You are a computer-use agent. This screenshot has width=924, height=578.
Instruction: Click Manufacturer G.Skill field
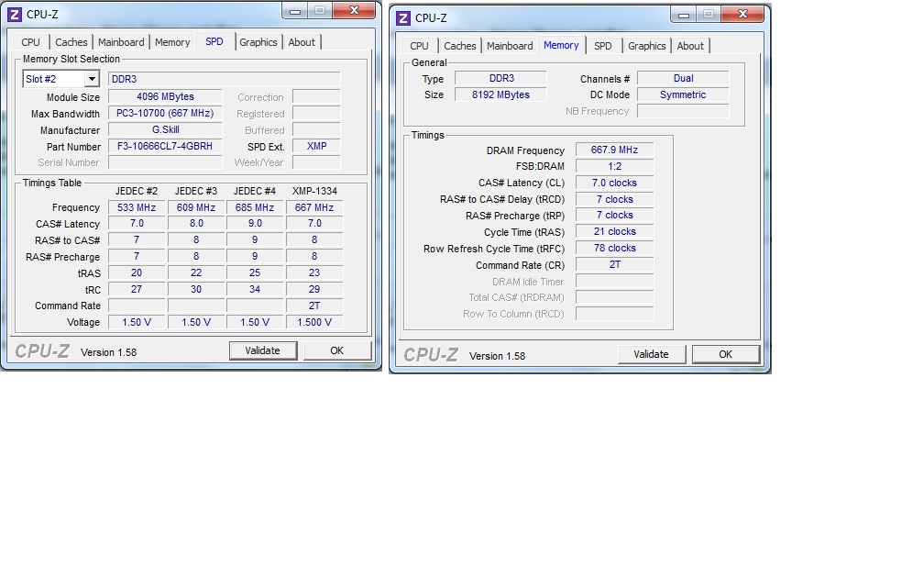165,129
